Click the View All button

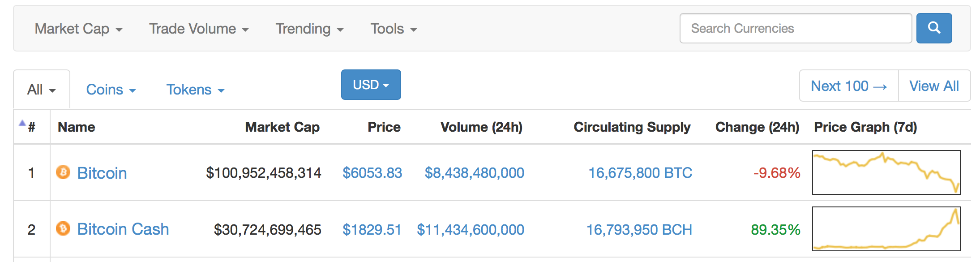[x=934, y=86]
